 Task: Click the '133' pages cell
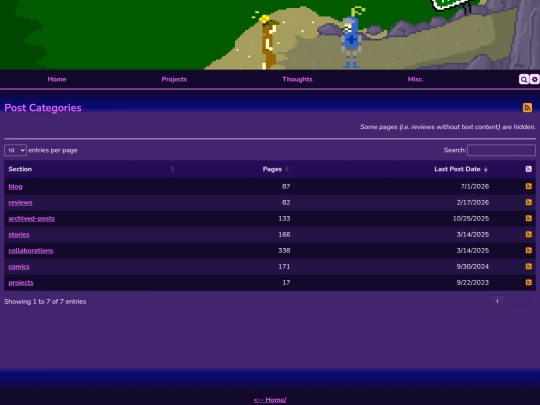click(284, 218)
